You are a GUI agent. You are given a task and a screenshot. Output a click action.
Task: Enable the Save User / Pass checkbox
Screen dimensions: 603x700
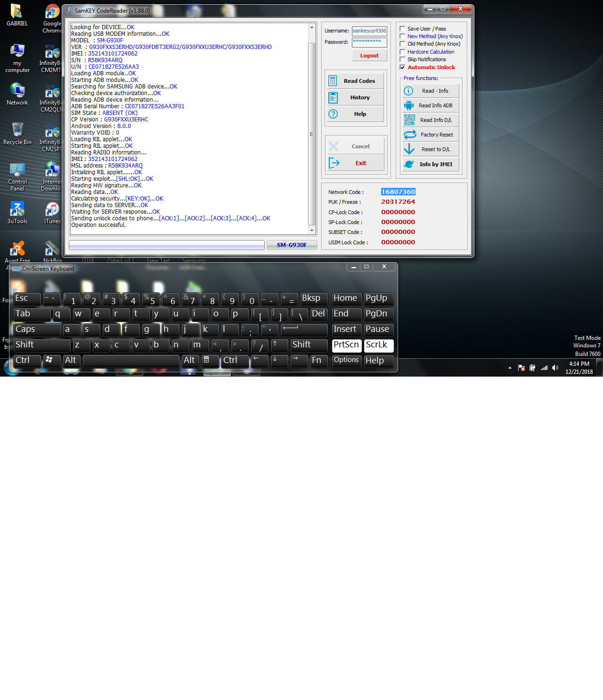click(402, 29)
